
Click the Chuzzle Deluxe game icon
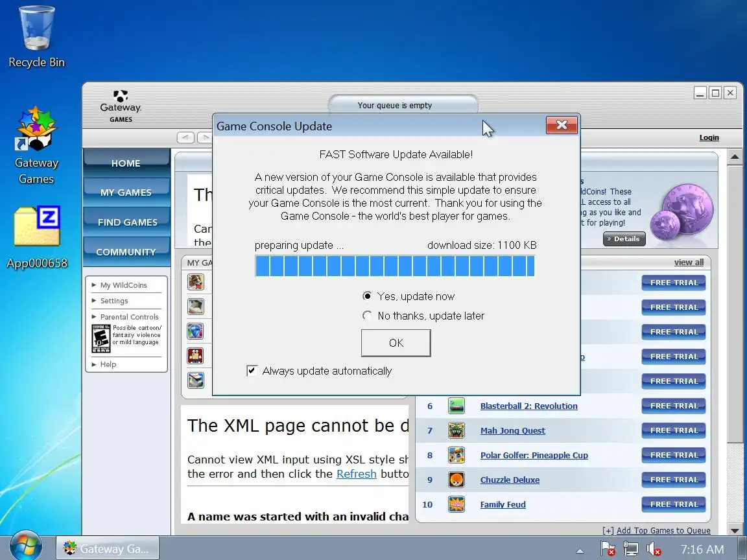[x=456, y=480]
